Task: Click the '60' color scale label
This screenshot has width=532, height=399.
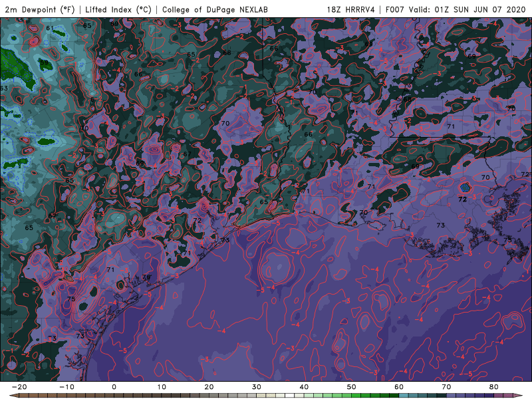Action: pos(399,387)
